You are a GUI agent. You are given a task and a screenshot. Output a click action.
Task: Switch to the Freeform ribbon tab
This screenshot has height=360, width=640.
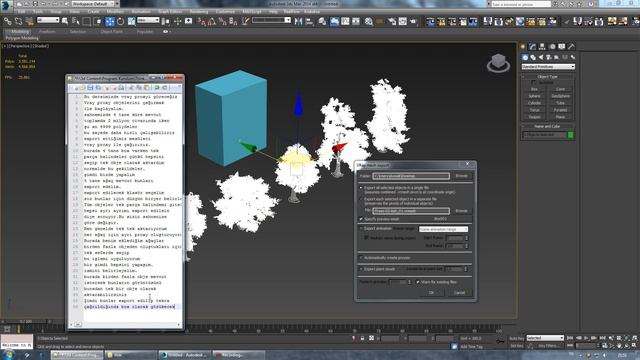[47, 32]
